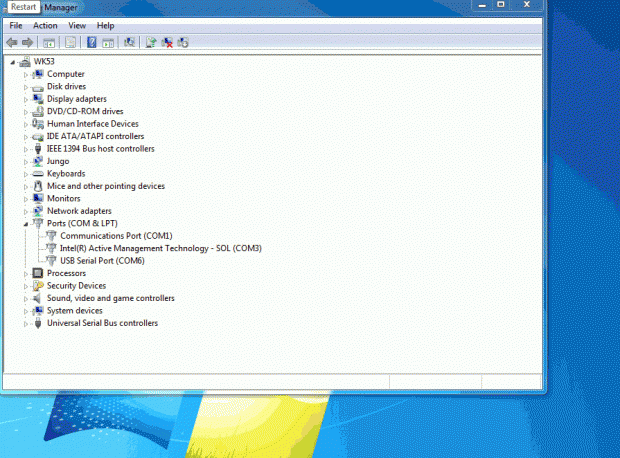
Task: Select the Security Devices label
Action: 76,286
